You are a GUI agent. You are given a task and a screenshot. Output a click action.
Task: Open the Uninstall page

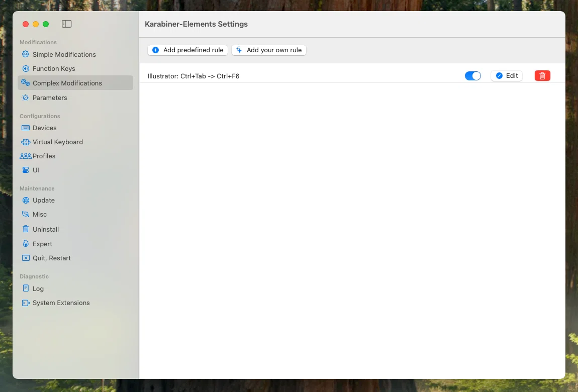(75, 229)
